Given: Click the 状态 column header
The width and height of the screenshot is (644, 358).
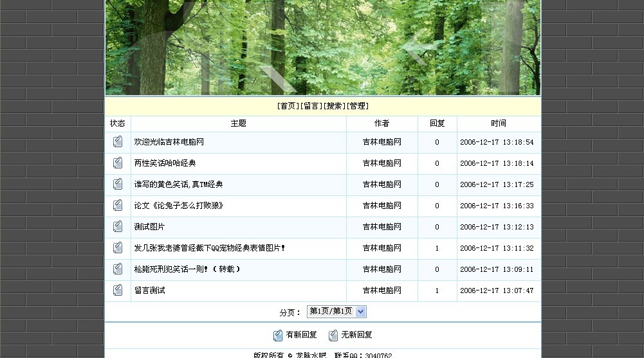Looking at the screenshot, I should coord(118,123).
